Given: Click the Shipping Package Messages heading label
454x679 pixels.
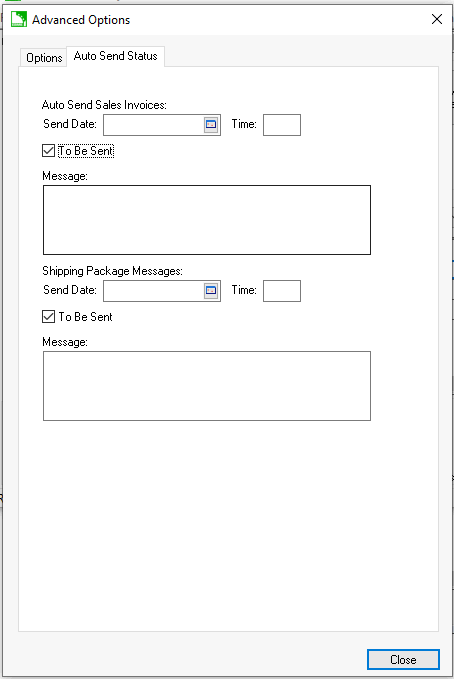Looking at the screenshot, I should tap(112, 271).
